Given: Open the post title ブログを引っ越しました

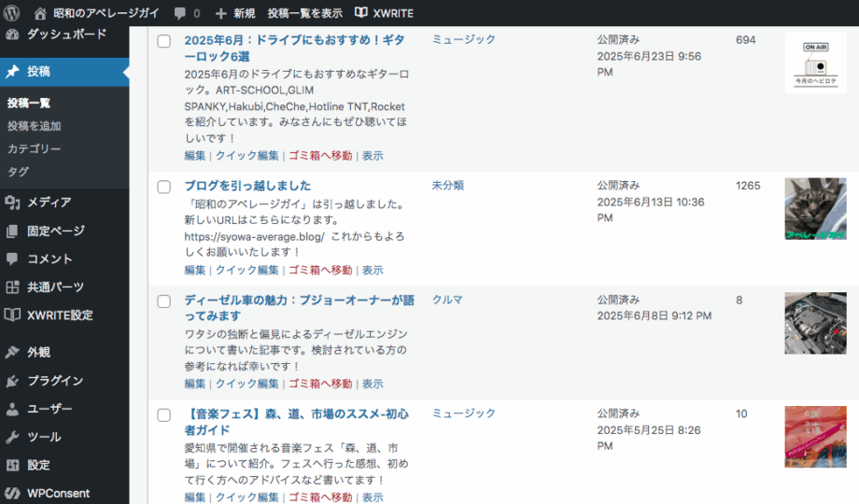Looking at the screenshot, I should coord(247,186).
